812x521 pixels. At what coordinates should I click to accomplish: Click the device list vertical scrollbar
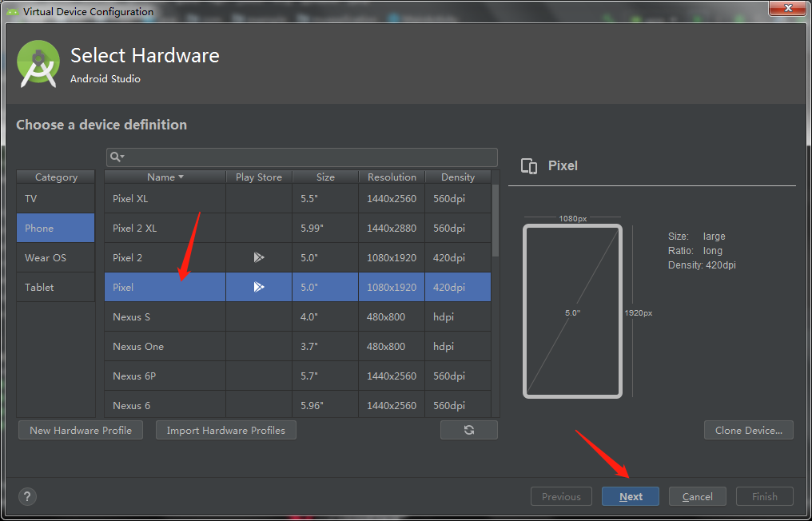coord(495,220)
